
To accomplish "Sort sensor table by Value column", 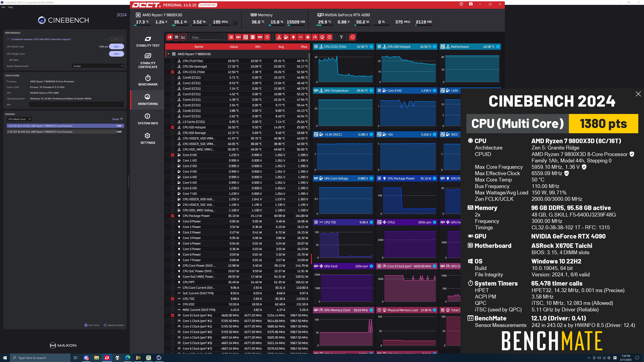I will pyautogui.click(x=234, y=47).
